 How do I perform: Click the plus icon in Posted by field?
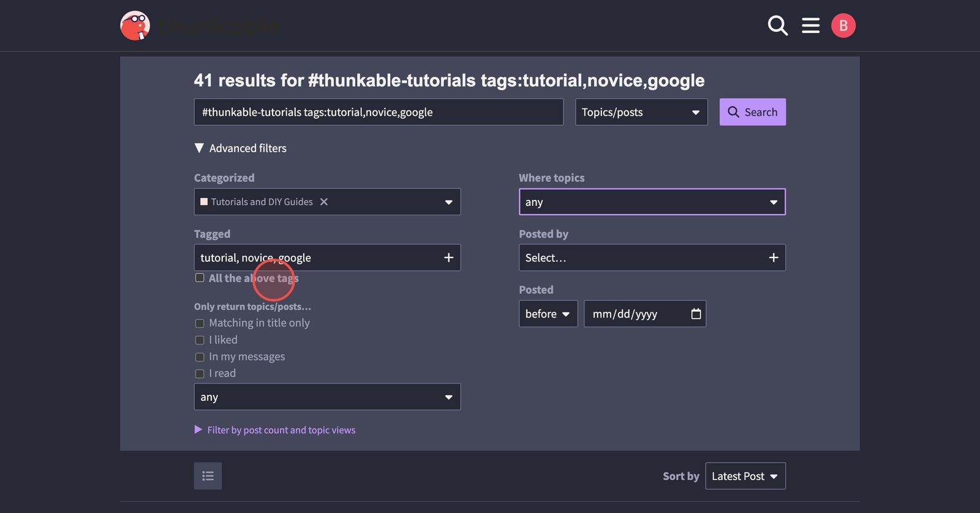(773, 258)
